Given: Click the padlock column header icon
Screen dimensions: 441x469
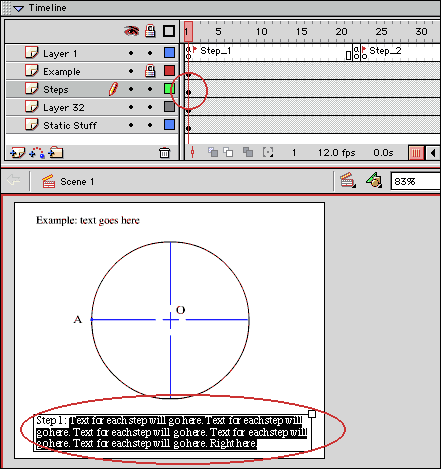Looking at the screenshot, I should [x=150, y=31].
